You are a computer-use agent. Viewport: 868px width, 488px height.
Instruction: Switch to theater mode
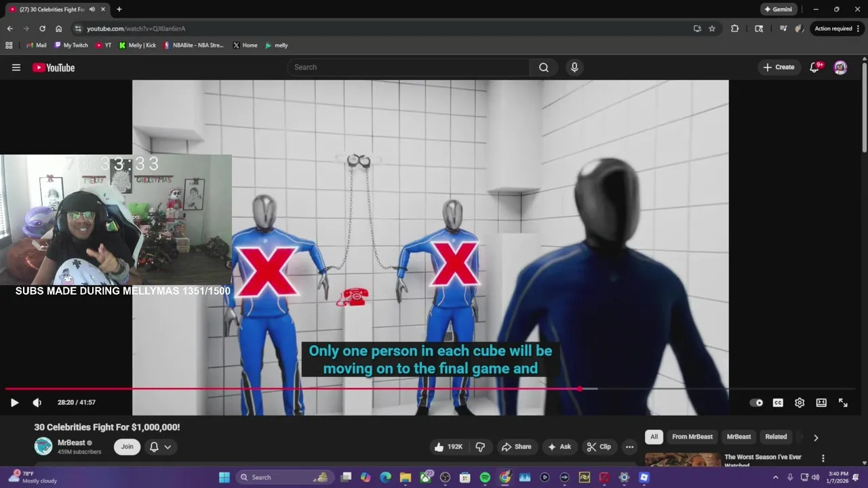(821, 403)
